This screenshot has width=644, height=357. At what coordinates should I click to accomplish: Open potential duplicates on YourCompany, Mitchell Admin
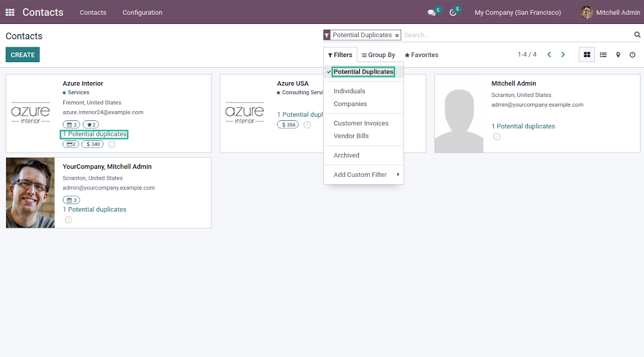pyautogui.click(x=95, y=209)
